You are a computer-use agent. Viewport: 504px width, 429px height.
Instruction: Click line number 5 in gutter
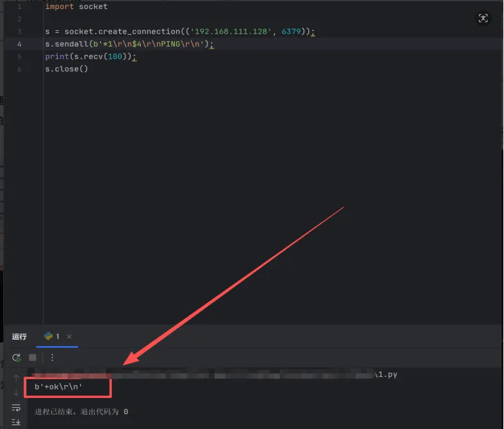point(19,57)
